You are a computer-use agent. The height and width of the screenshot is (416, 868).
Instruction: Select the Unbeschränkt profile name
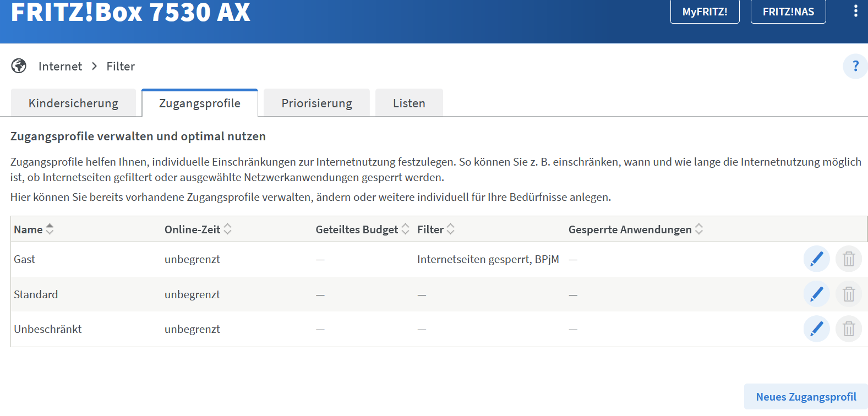tap(48, 329)
